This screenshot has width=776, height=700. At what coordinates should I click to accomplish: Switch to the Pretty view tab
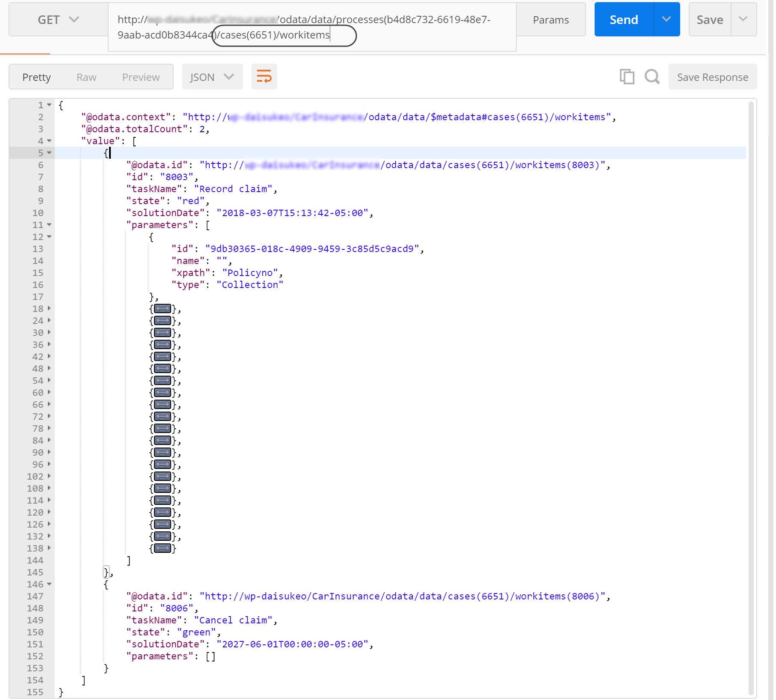click(x=36, y=77)
